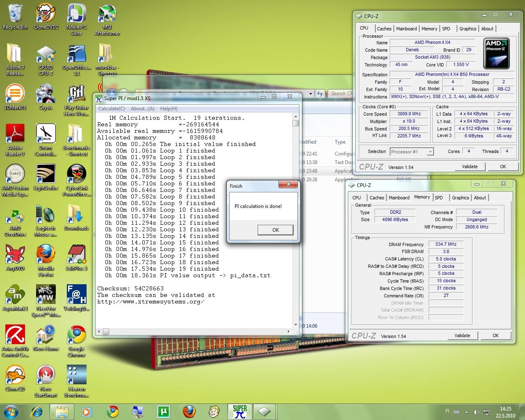This screenshot has width=525, height=420.
Task: Open AquaMark3 desktop icon
Action: coord(15,298)
